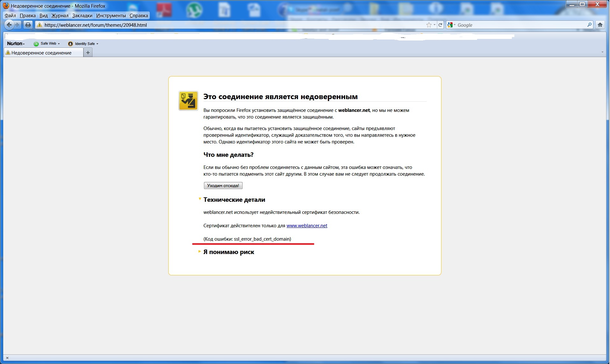This screenshot has height=364, width=610.
Task: Open the Файл menu
Action: tap(10, 15)
